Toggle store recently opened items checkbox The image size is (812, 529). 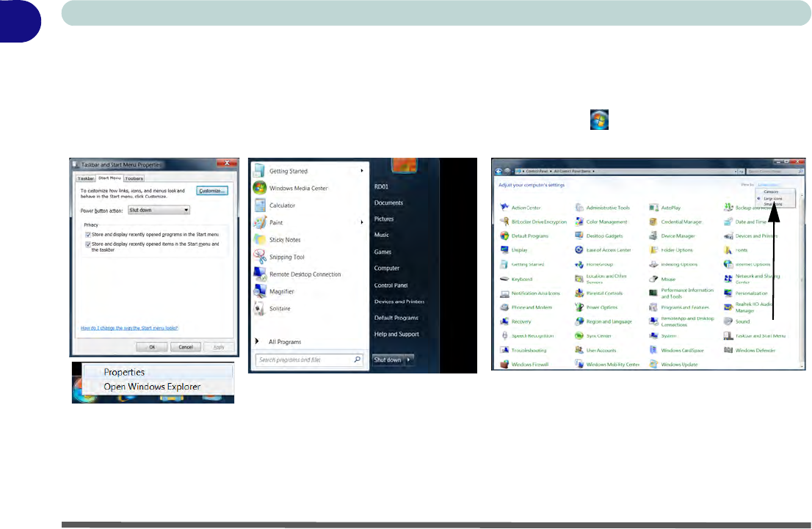[88, 244]
